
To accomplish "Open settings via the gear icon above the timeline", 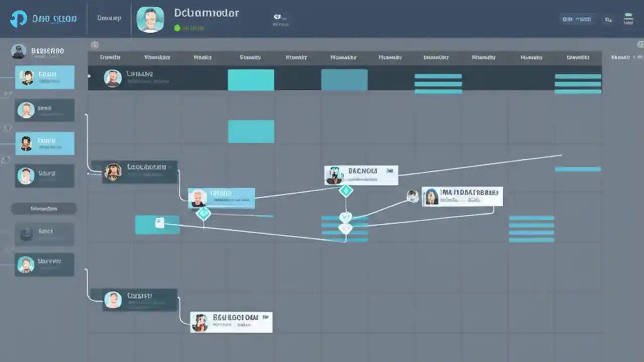I will [95, 44].
